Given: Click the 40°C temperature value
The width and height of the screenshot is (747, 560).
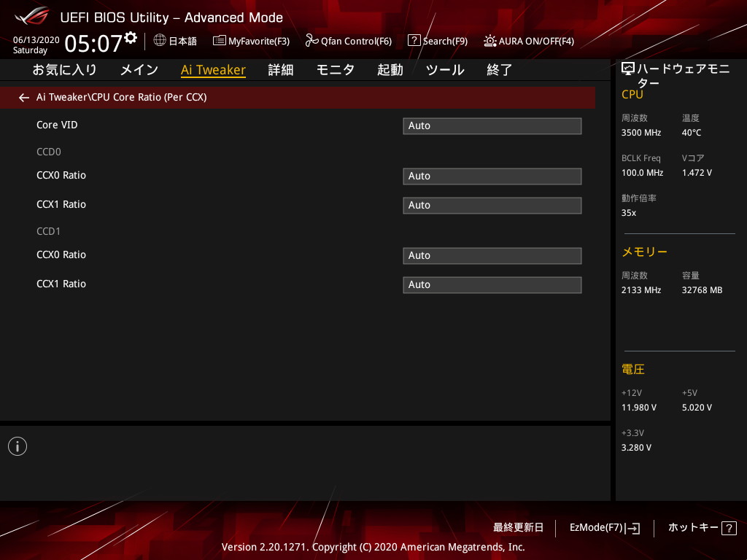Looking at the screenshot, I should (x=692, y=133).
